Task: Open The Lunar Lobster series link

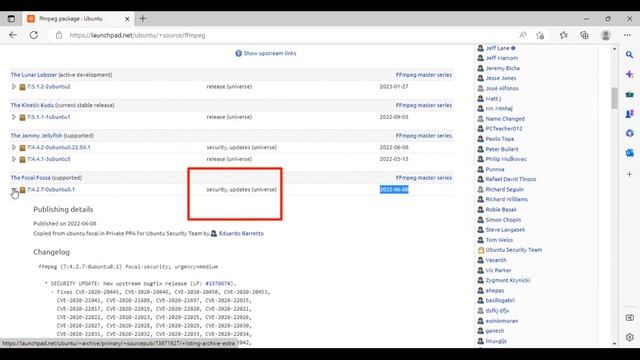Action: click(33, 75)
